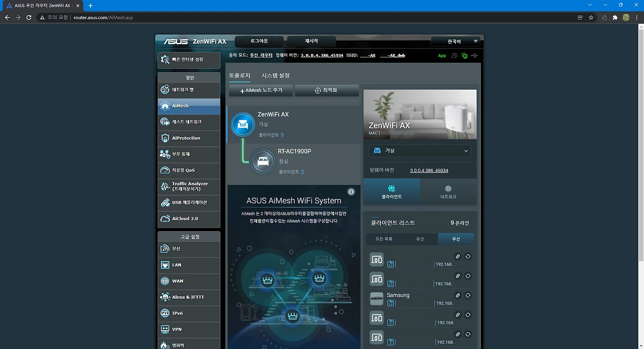Viewport: 644px width, 349px height.
Task: Open Traffic Analyzer in sidebar
Action: (189, 186)
